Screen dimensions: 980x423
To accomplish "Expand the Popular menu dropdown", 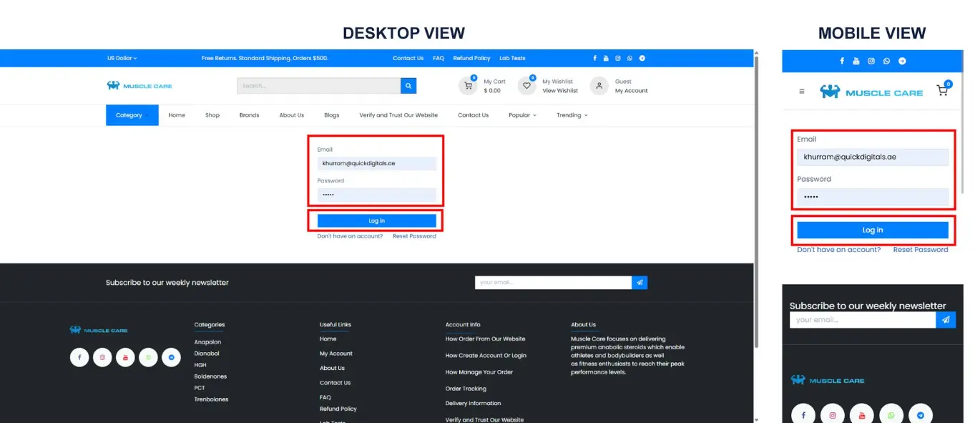I will [522, 115].
